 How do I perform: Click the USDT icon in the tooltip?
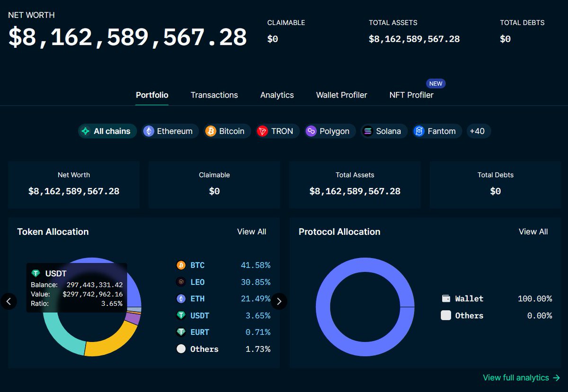point(35,274)
